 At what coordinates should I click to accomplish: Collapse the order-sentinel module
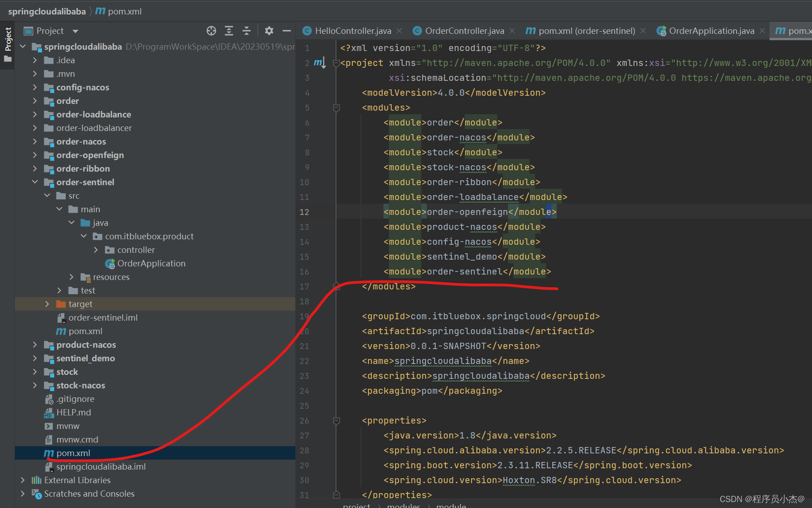tap(35, 182)
